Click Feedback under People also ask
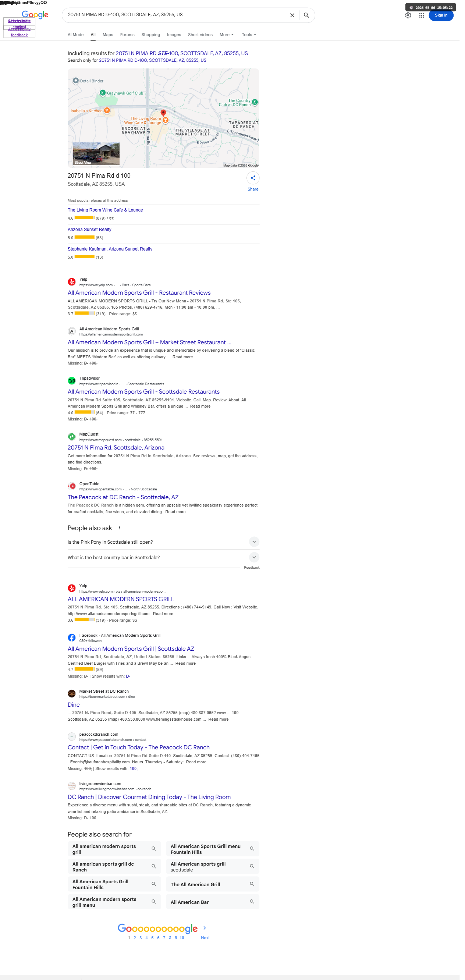Image resolution: width=465 pixels, height=980 pixels. 255,574
